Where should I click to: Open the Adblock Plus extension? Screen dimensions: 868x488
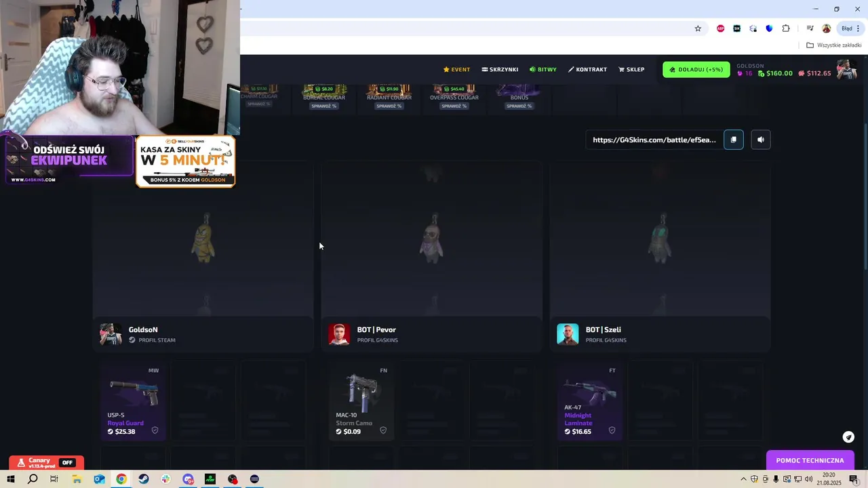(720, 28)
